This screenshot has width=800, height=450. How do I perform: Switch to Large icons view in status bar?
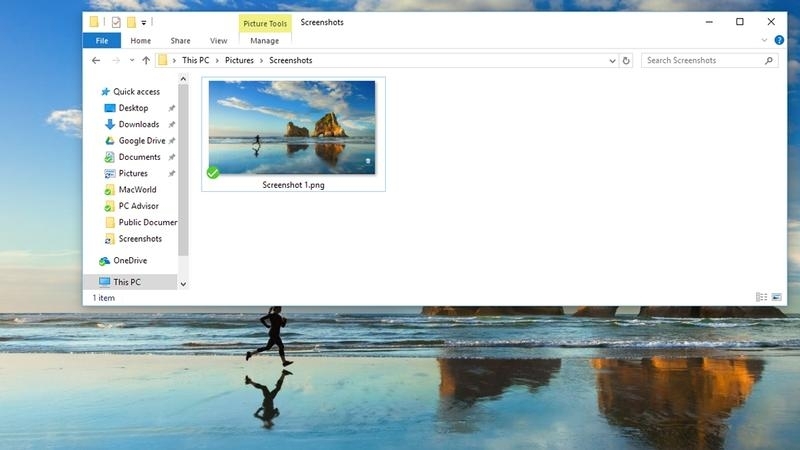777,297
